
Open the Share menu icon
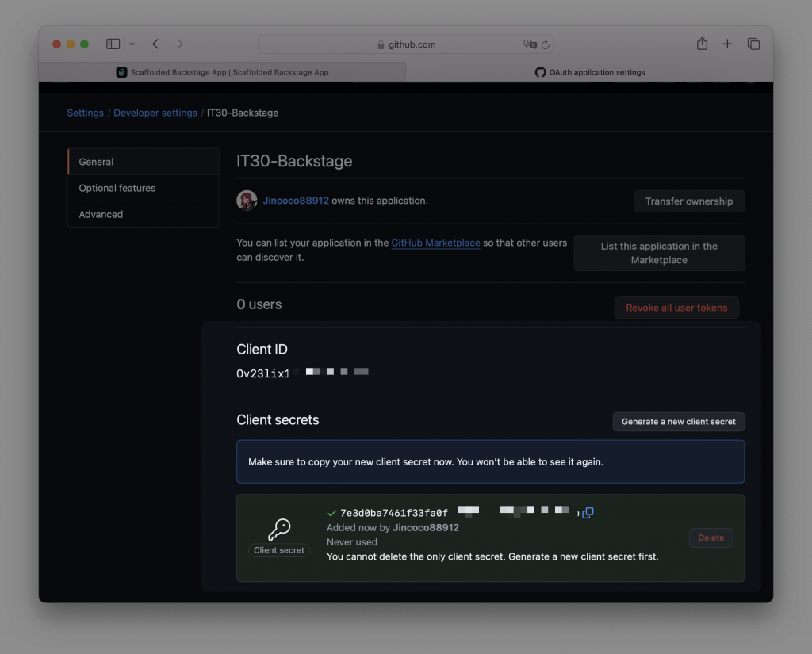coord(702,44)
